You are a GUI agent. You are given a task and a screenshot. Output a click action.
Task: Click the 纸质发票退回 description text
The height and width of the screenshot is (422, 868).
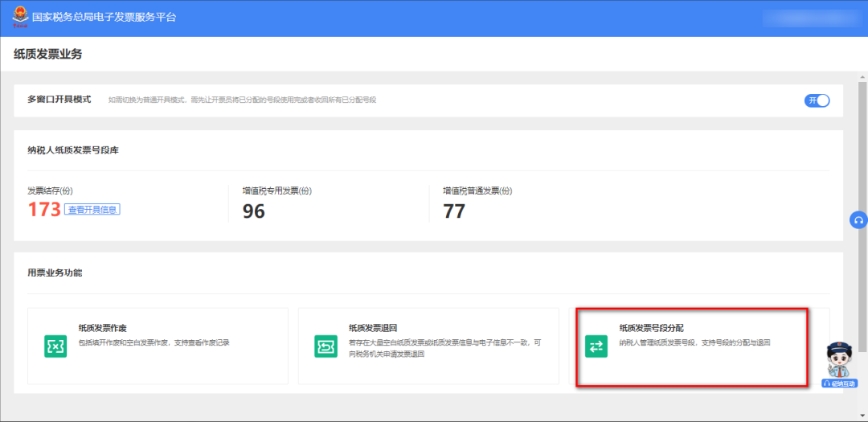pos(444,348)
